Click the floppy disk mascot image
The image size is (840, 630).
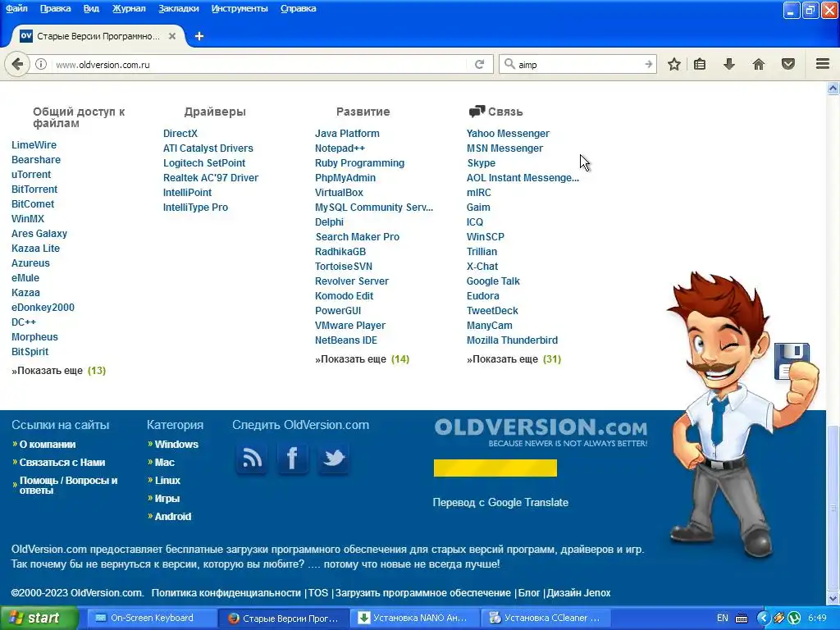(792, 362)
